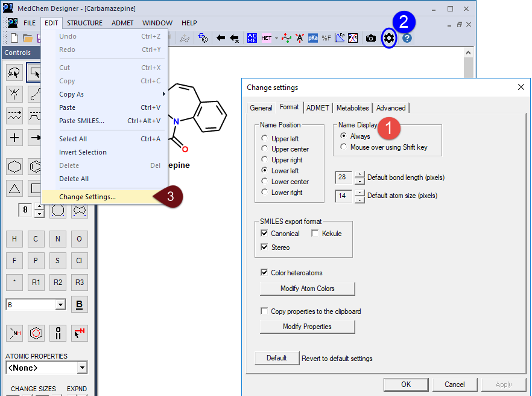Click Modify Properties button
532x396 pixels.
point(308,327)
